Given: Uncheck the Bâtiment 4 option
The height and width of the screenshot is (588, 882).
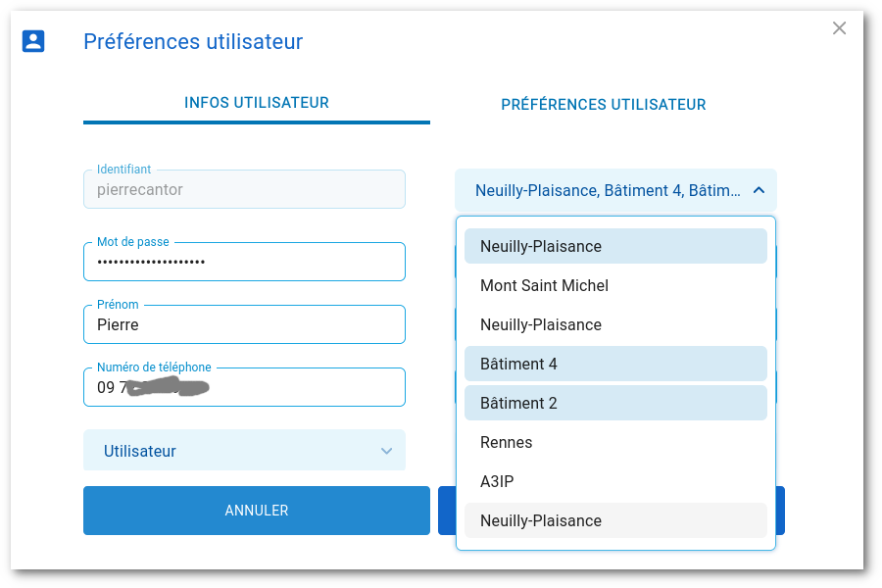Looking at the screenshot, I should pos(615,364).
